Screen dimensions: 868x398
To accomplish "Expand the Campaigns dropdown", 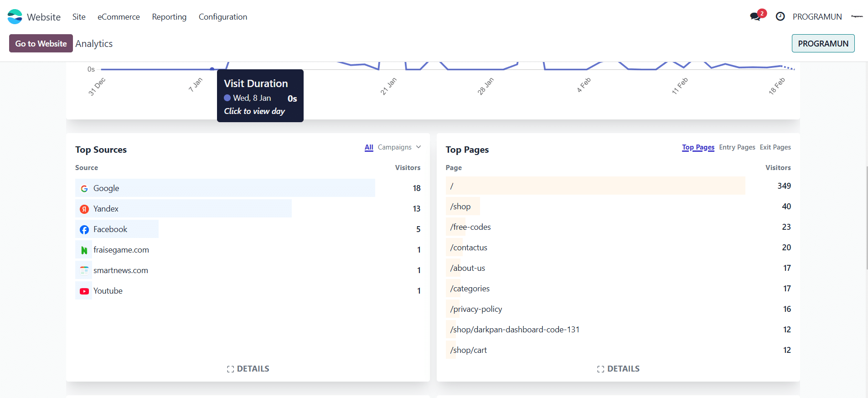I will pyautogui.click(x=399, y=147).
